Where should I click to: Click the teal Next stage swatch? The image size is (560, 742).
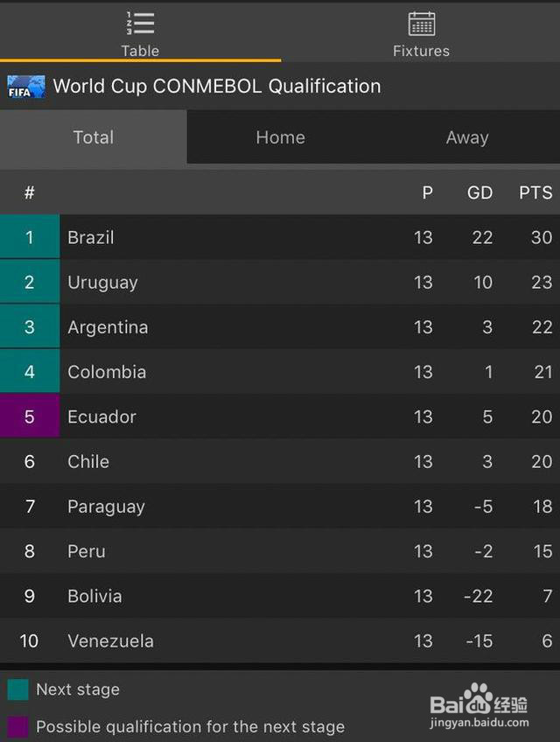17,689
